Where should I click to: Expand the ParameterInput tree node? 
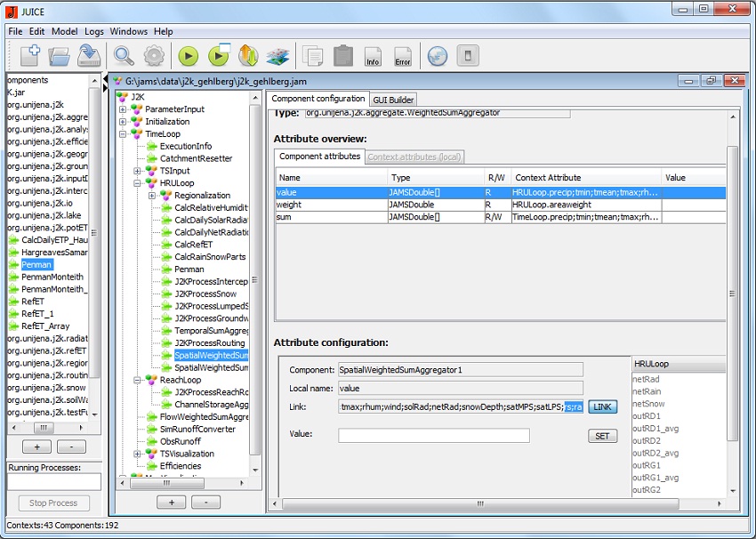pos(123,109)
